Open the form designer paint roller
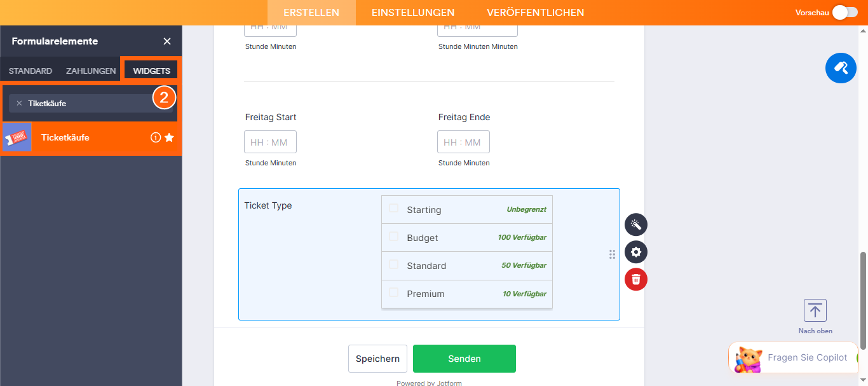Viewport: 868px width, 386px height. 841,67
